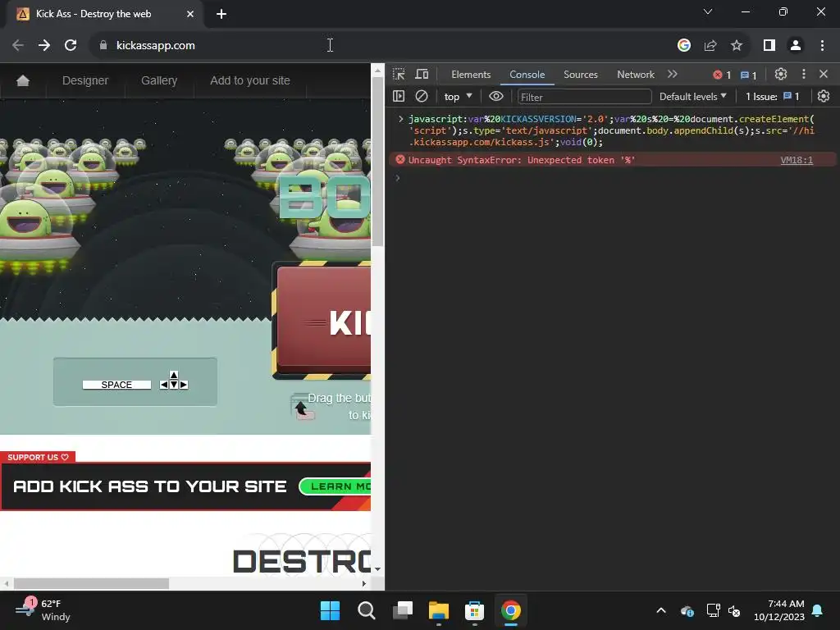Open the Default levels dropdown
Screen dimensions: 840x630
(692, 97)
